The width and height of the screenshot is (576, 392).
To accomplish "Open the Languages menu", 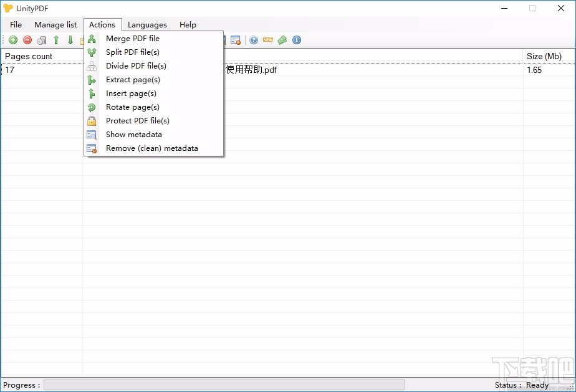I will pos(147,25).
